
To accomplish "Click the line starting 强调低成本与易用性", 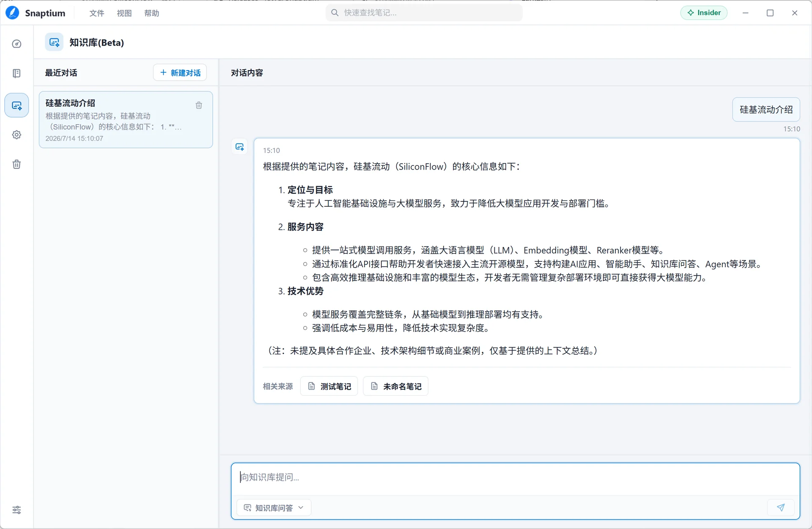I will [401, 328].
